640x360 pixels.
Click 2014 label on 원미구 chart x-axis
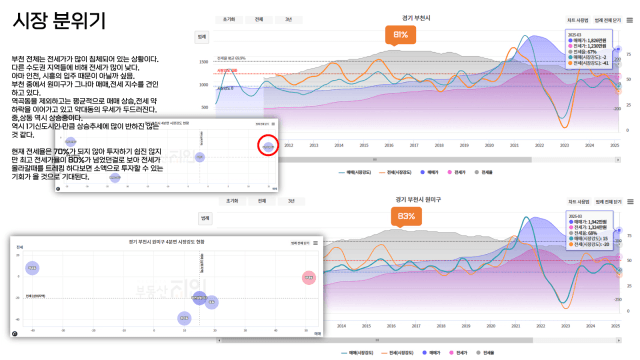pyautogui.click(x=341, y=326)
